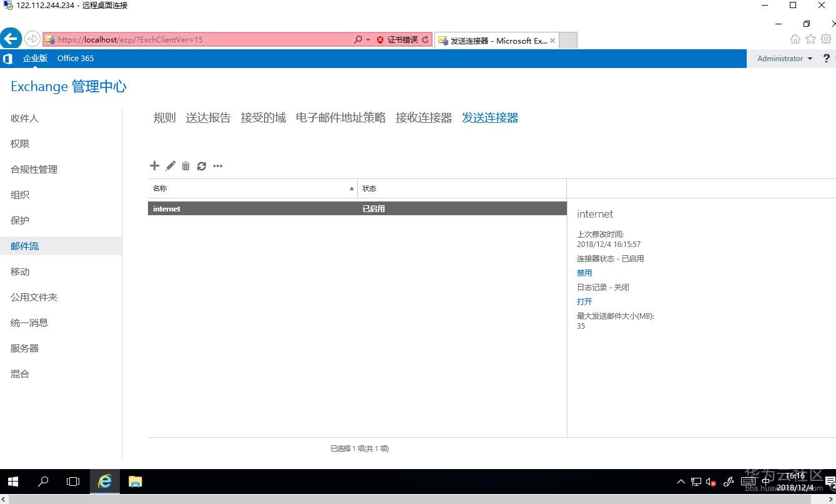This screenshot has width=836, height=504.
Task: Select 收件人 in the left navigation
Action: tap(24, 118)
